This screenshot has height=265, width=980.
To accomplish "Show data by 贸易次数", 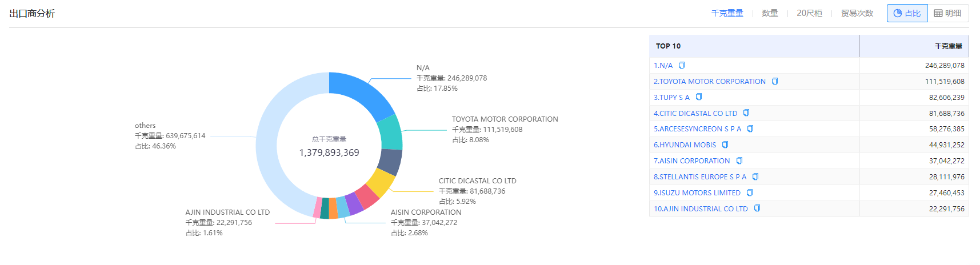I will 857,13.
